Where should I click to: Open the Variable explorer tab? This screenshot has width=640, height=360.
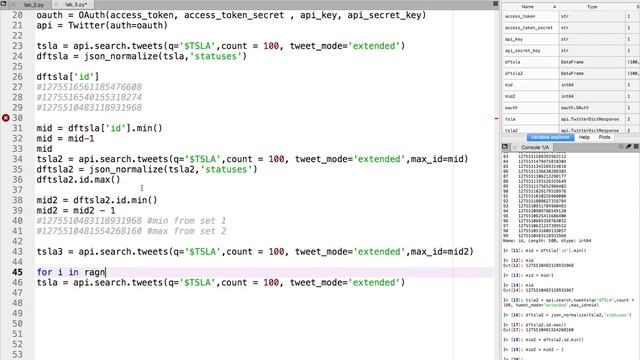tap(550, 137)
